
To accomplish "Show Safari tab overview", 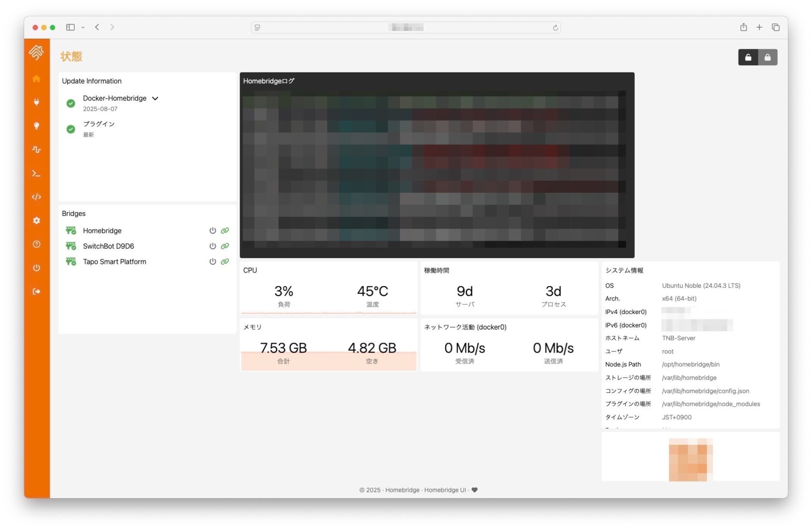I will [776, 28].
